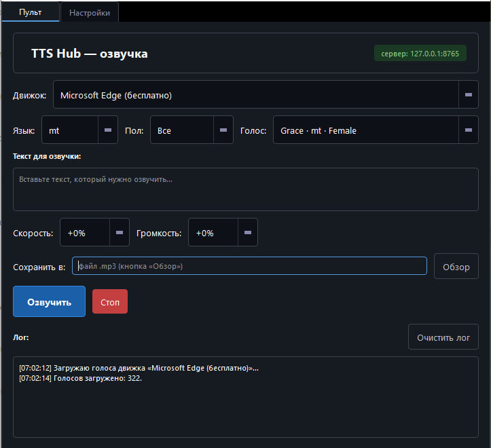This screenshot has width=491, height=448.
Task: Switch to the Пульт tab
Action: [31, 12]
